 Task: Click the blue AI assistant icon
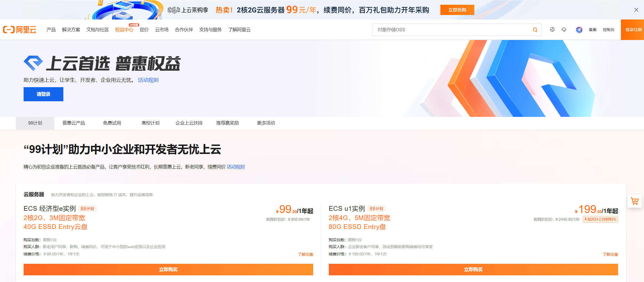click(579, 30)
